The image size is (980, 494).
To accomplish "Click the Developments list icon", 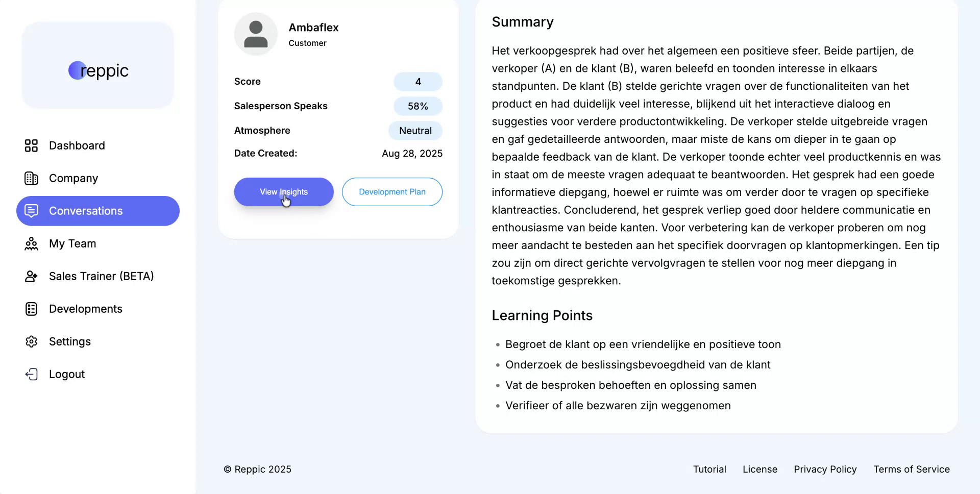I will [x=31, y=309].
